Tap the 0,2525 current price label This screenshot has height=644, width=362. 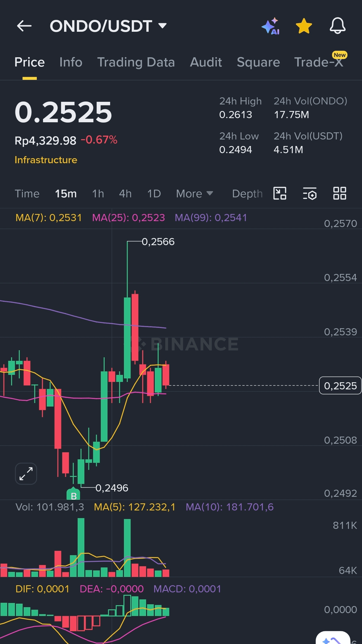click(340, 386)
